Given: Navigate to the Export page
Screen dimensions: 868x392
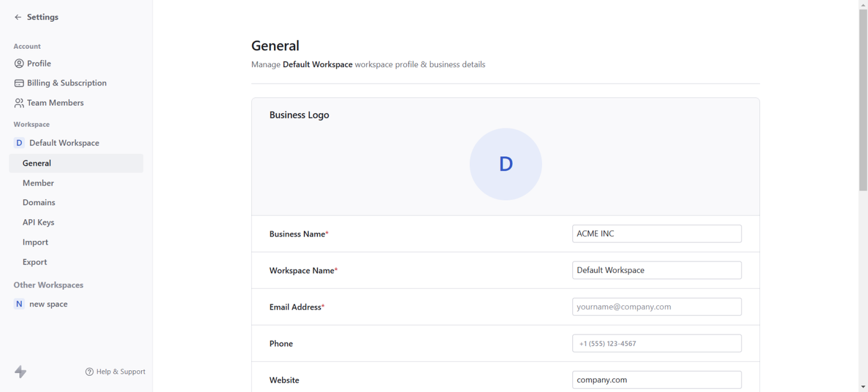Looking at the screenshot, I should click(x=35, y=262).
